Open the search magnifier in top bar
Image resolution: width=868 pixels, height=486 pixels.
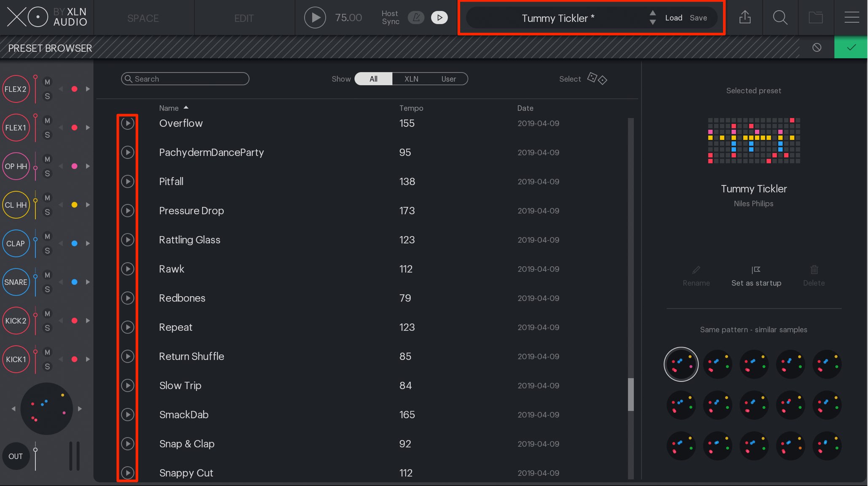coord(780,17)
